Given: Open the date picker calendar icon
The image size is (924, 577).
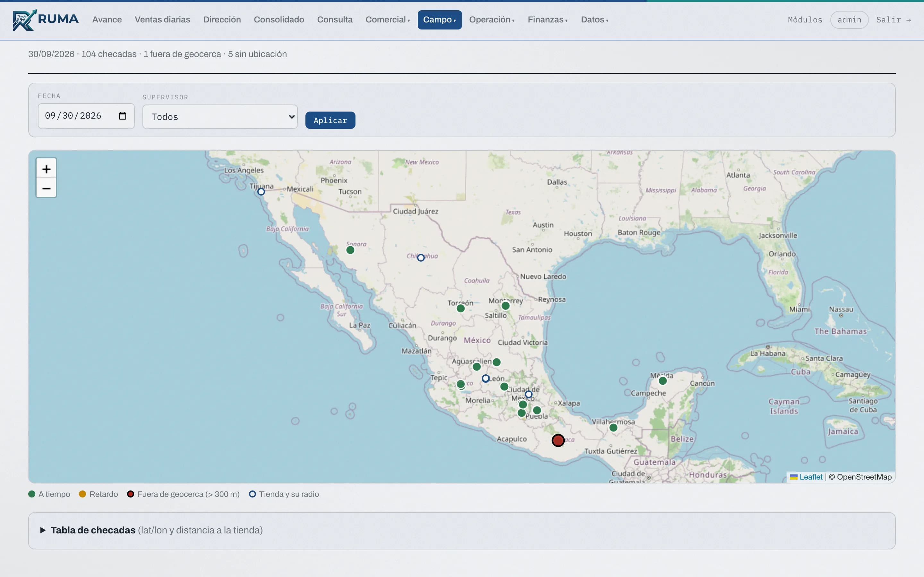Looking at the screenshot, I should [x=123, y=116].
